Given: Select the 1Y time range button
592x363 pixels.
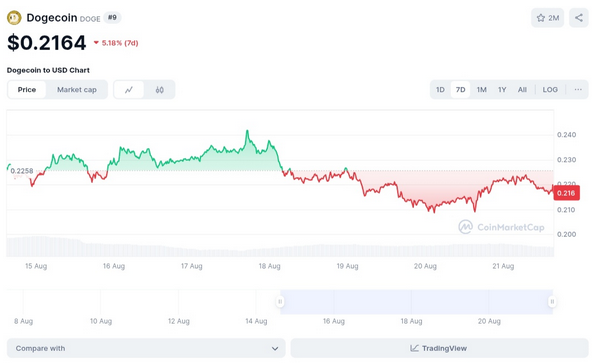Looking at the screenshot, I should coord(502,90).
